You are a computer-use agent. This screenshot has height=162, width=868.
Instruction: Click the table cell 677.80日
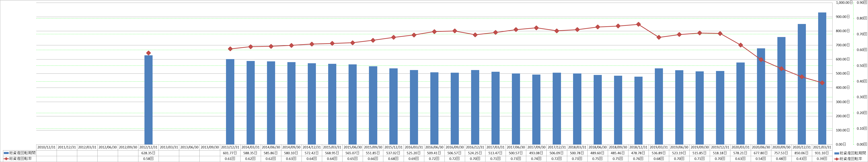click(761, 153)
